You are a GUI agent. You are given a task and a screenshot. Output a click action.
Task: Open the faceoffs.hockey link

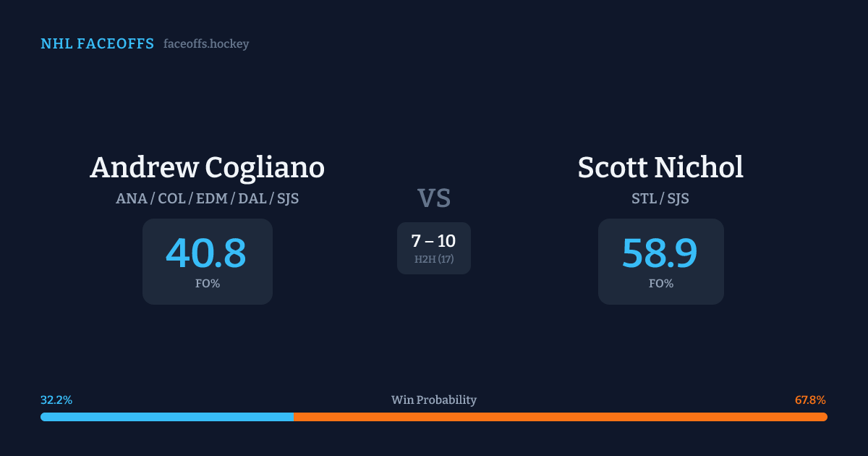206,44
